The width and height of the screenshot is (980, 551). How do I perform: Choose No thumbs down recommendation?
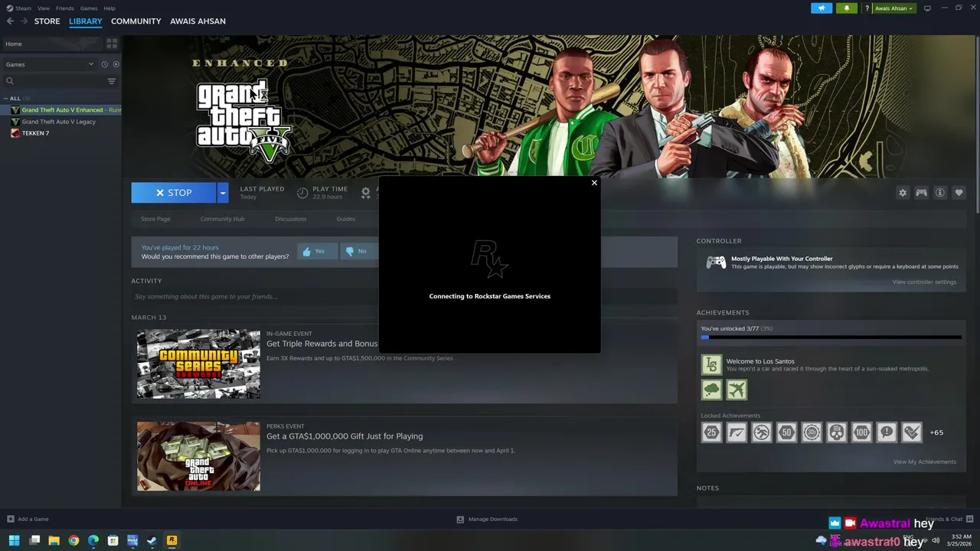click(356, 251)
